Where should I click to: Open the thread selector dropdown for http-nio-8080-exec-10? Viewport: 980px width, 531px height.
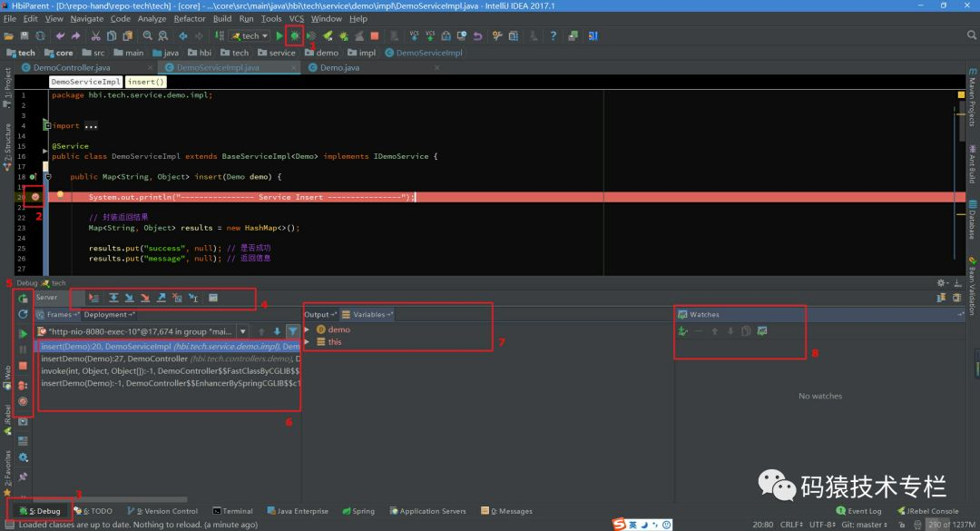pyautogui.click(x=242, y=331)
